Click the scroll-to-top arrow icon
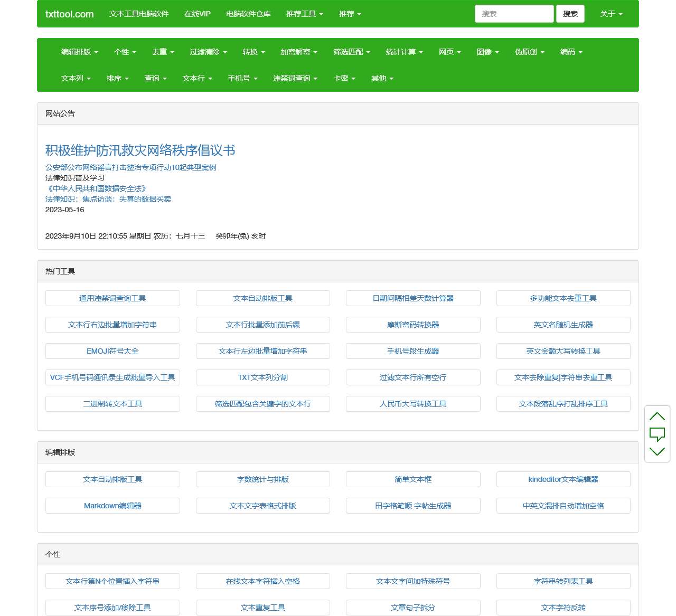676x616 pixels. click(x=657, y=416)
